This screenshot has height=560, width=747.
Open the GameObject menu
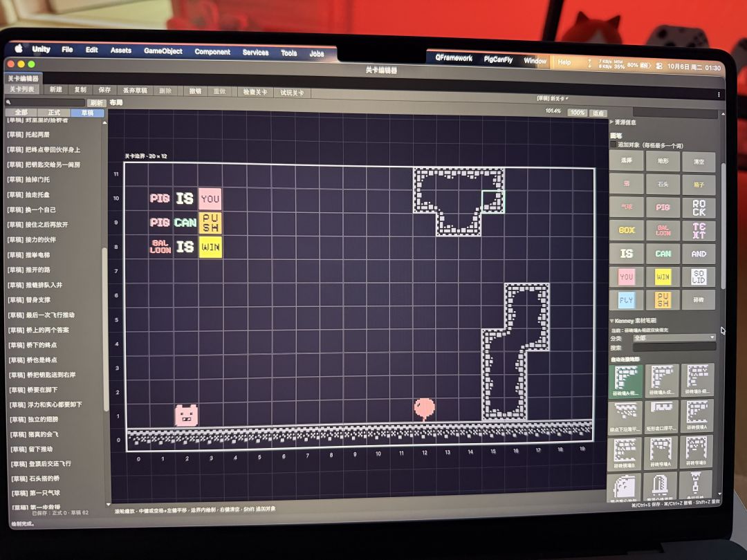[x=163, y=51]
